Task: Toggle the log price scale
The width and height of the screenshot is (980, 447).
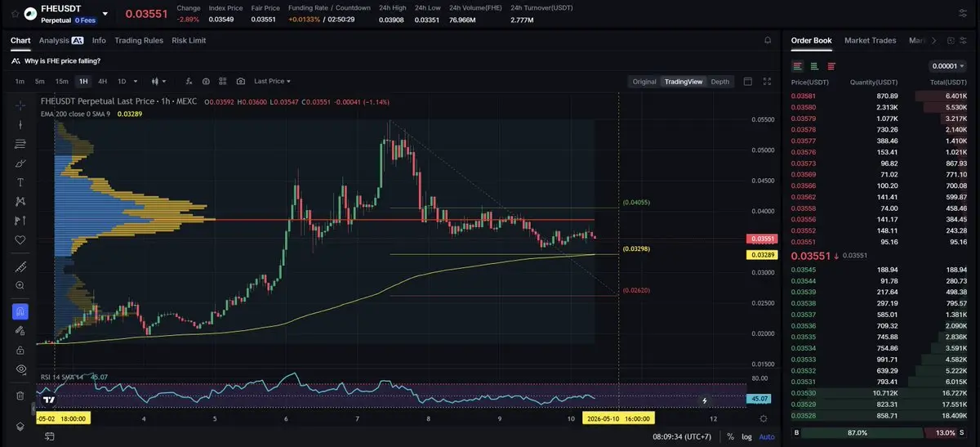Action: [746, 436]
